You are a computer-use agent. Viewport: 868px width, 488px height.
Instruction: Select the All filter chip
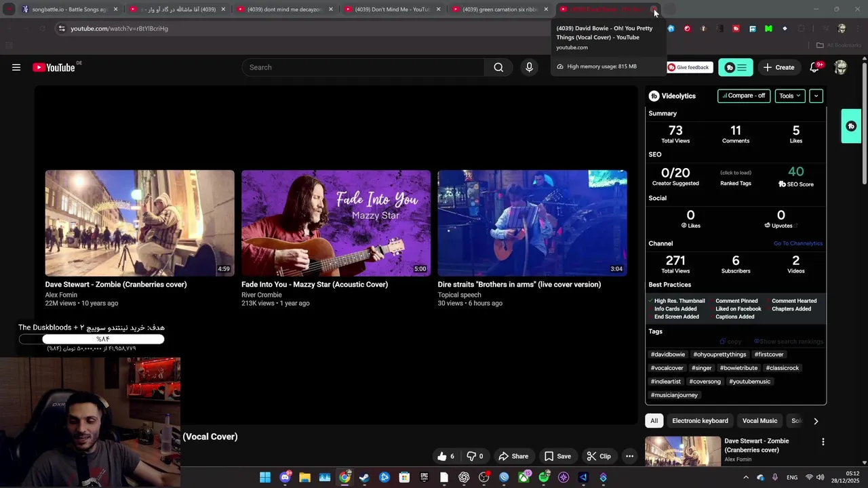click(654, 421)
